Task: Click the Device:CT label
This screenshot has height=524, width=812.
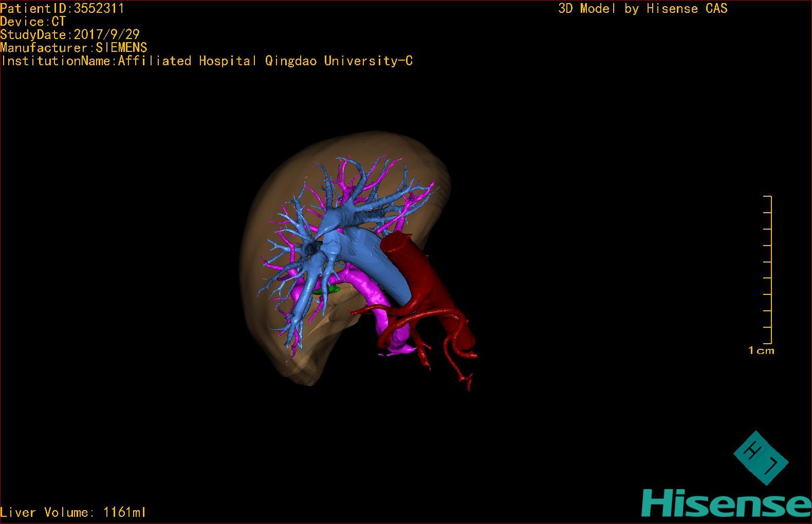Action: (33, 22)
